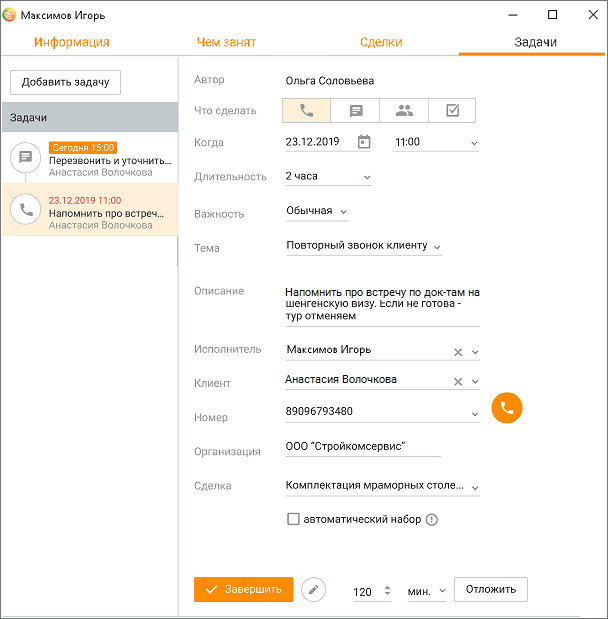Click the Организация Стройкомсервис field

click(363, 446)
